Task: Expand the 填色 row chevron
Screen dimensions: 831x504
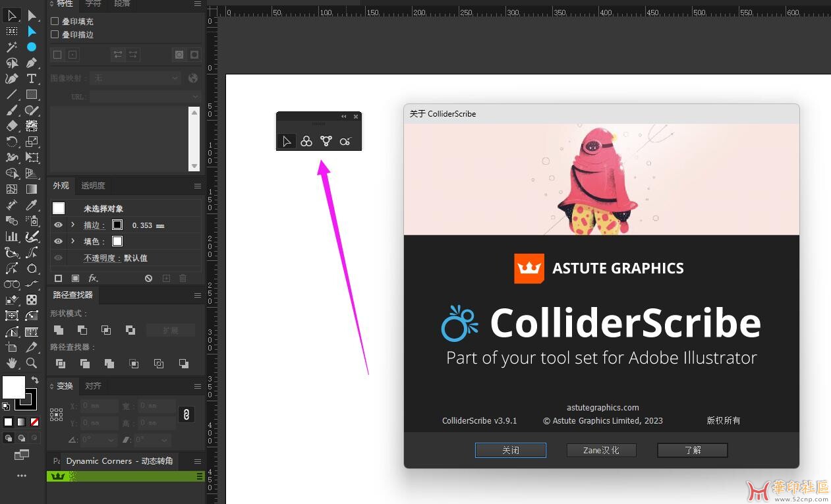Action: click(x=73, y=242)
